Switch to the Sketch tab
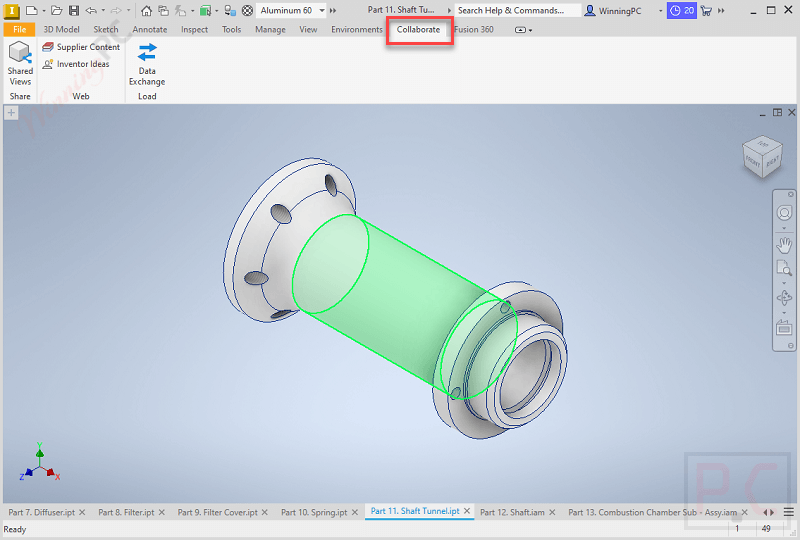 coord(106,30)
